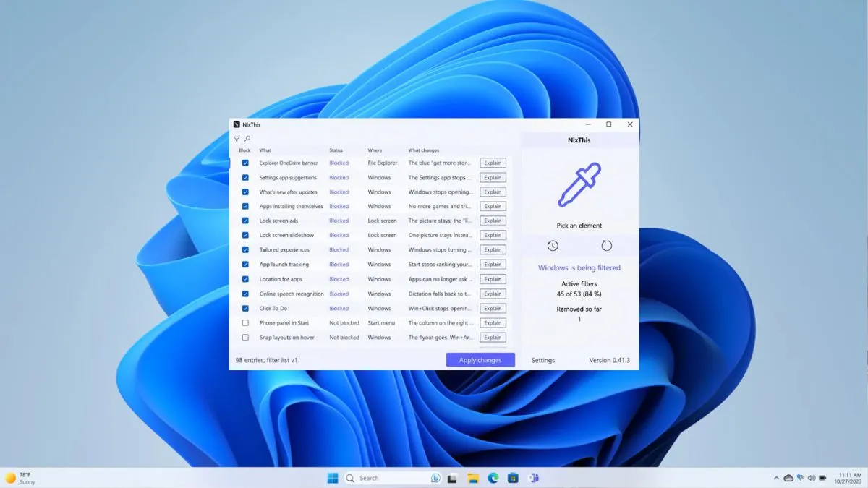Open the clock showing 11:11 AM
The image size is (868, 488).
click(848, 478)
